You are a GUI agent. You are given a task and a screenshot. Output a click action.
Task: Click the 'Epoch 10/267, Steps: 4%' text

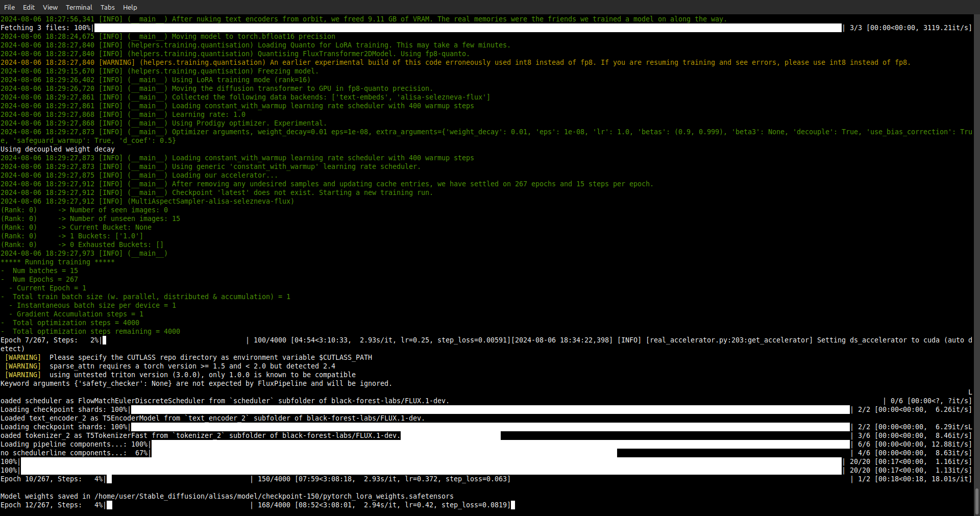click(52, 479)
